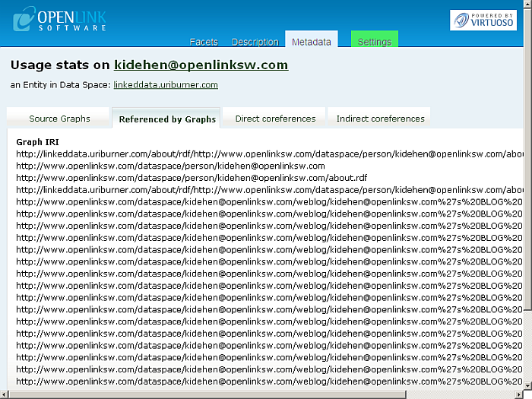Select the Metadata tab
Image resolution: width=532 pixels, height=399 pixels.
pyautogui.click(x=311, y=39)
